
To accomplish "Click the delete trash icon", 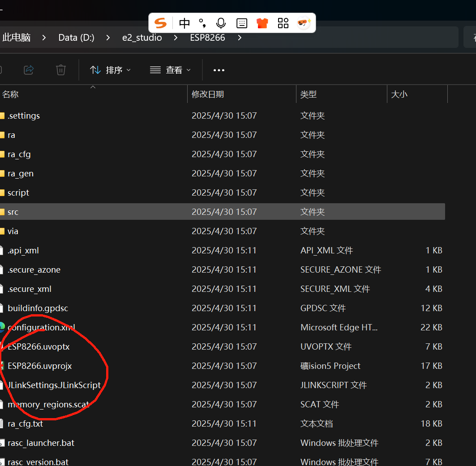I will coord(61,70).
